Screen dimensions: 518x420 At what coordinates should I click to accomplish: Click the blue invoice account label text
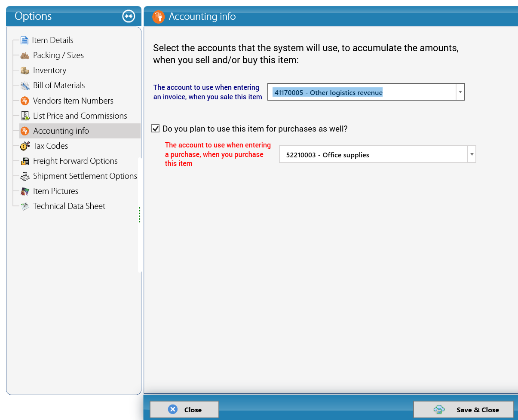(208, 92)
